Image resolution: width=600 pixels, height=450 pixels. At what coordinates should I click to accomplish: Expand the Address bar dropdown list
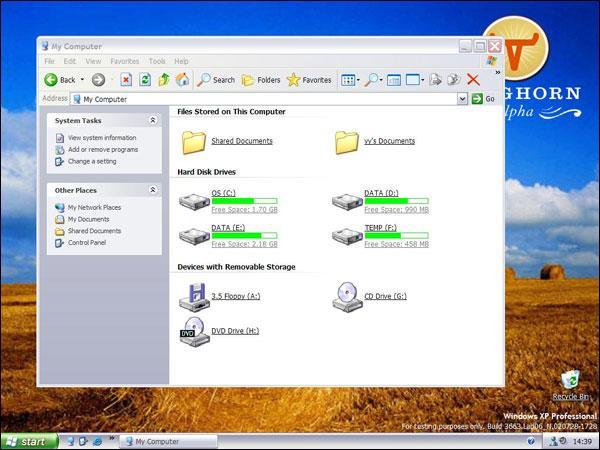point(462,99)
